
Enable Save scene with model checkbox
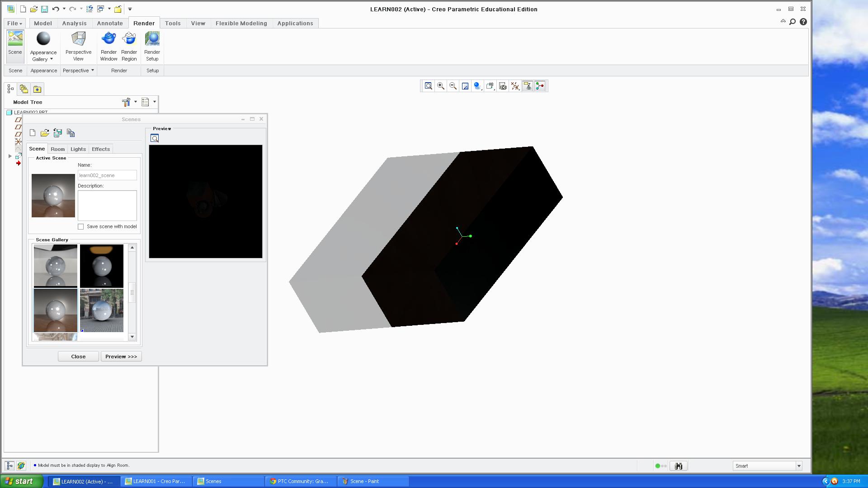point(81,226)
